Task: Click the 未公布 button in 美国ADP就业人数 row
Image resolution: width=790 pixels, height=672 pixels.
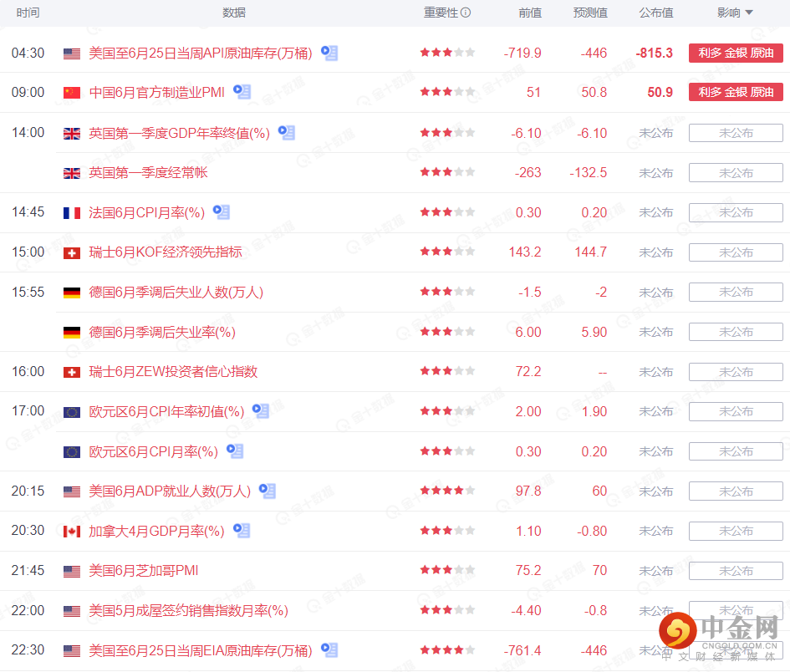Action: pos(736,491)
